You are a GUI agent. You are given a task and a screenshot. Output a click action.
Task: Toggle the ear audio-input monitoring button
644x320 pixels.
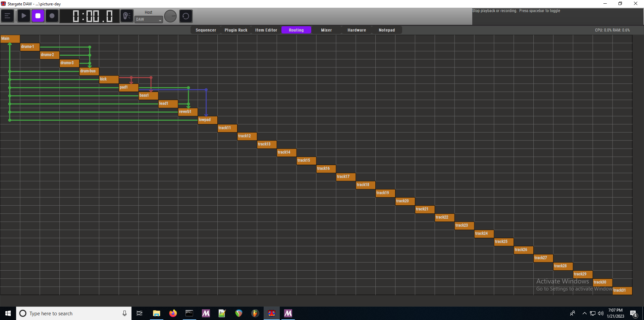click(127, 16)
